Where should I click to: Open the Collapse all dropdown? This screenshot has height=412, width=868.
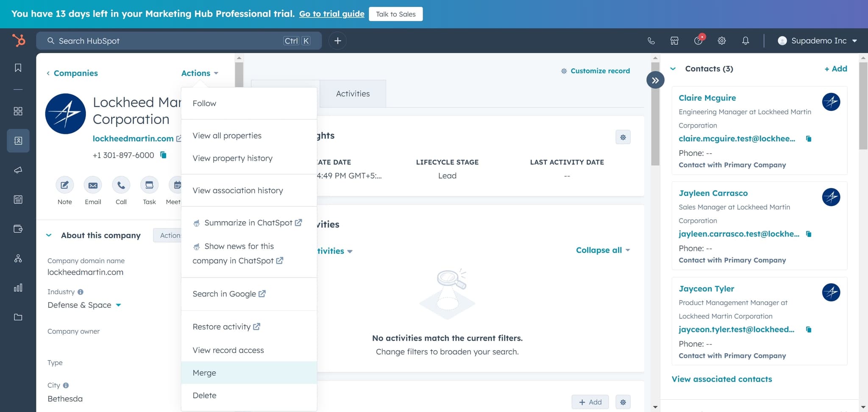click(603, 250)
